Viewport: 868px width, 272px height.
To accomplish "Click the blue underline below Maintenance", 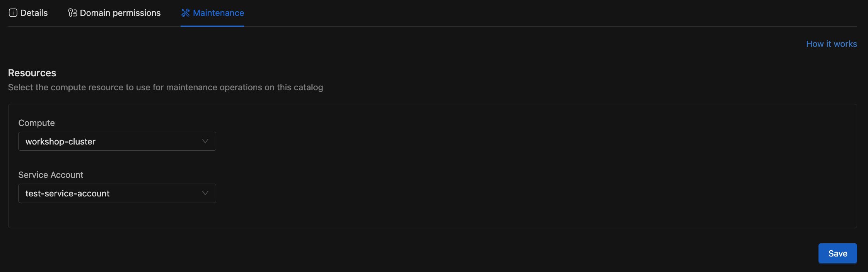I will click(x=212, y=26).
